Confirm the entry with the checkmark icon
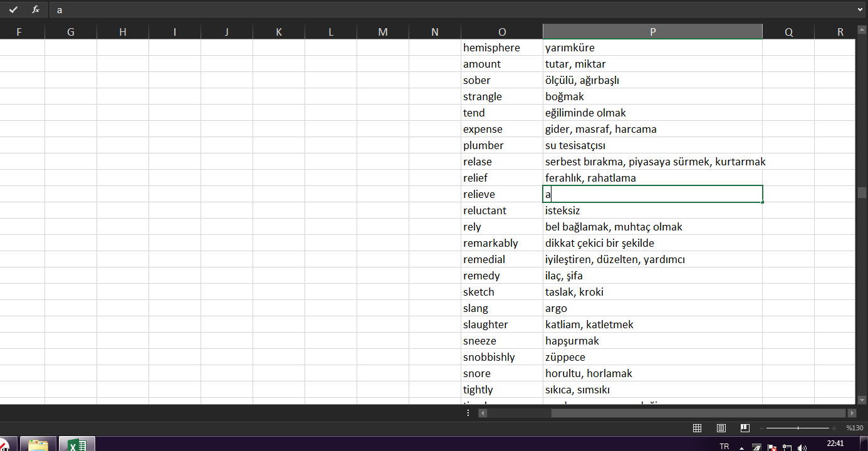 13,9
